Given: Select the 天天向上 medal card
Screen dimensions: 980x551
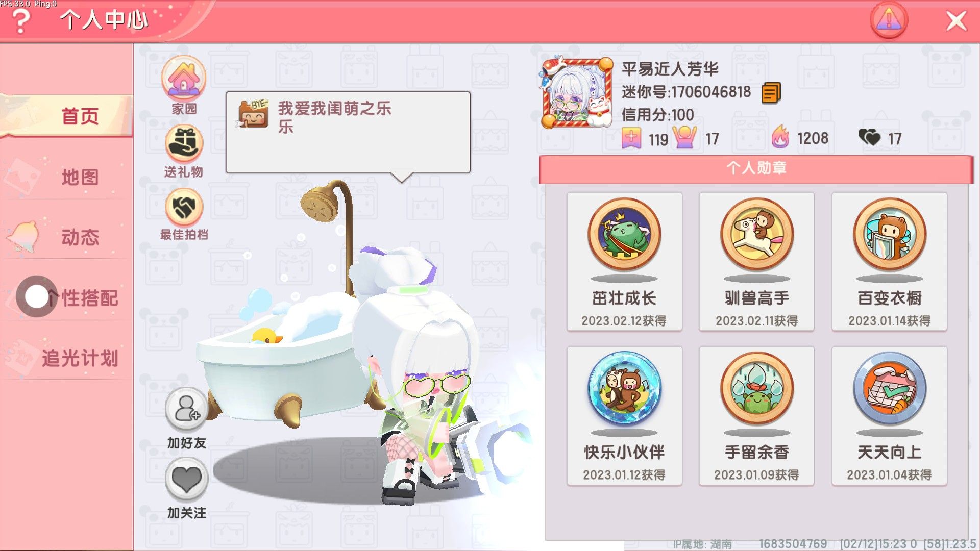Looking at the screenshot, I should [x=890, y=416].
